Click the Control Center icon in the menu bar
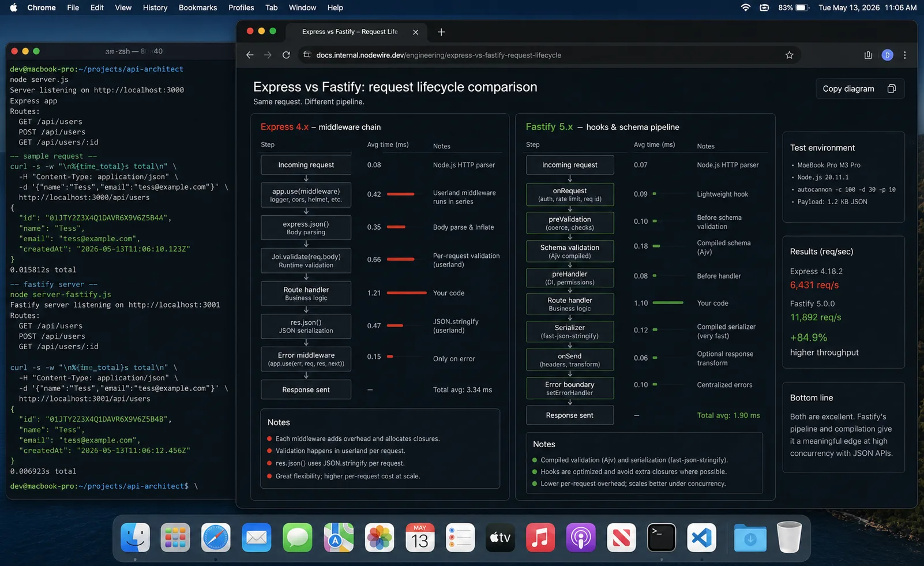The width and height of the screenshot is (924, 566). (764, 8)
